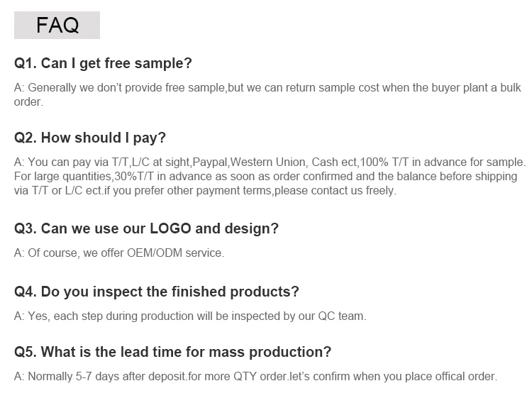The height and width of the screenshot is (398, 532).
Task: Open the "Can we use our LOGO and design?" question
Action: 146,228
